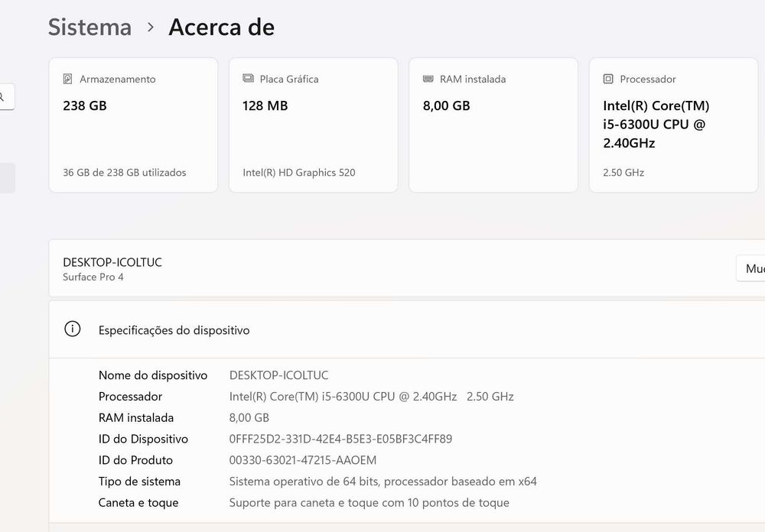Select the ID do Dispositivo value
Screen dimensions: 765x532
pyautogui.click(x=340, y=439)
